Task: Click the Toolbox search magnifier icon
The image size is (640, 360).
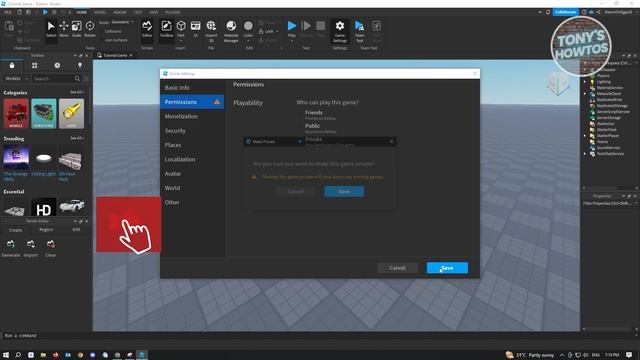Action: [77, 78]
